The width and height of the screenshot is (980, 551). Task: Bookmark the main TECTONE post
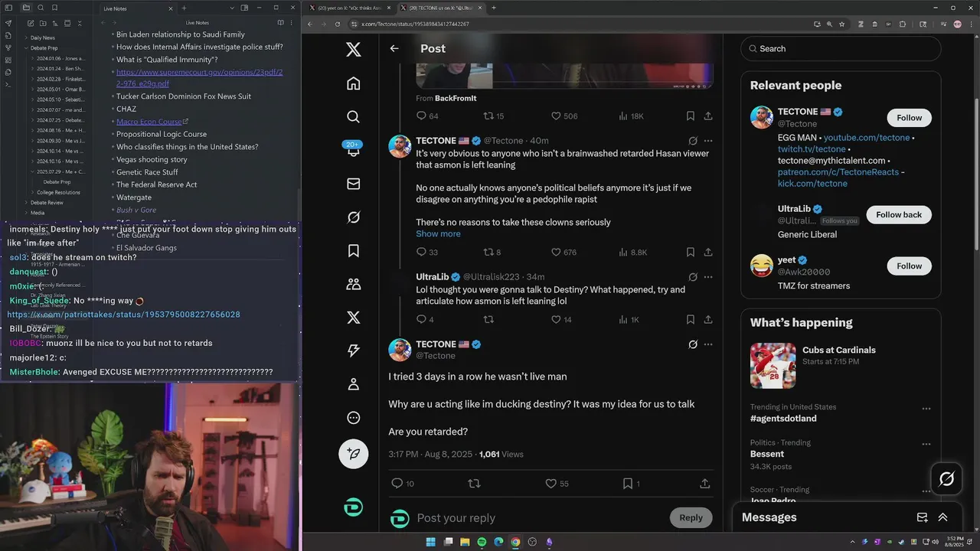pyautogui.click(x=627, y=484)
